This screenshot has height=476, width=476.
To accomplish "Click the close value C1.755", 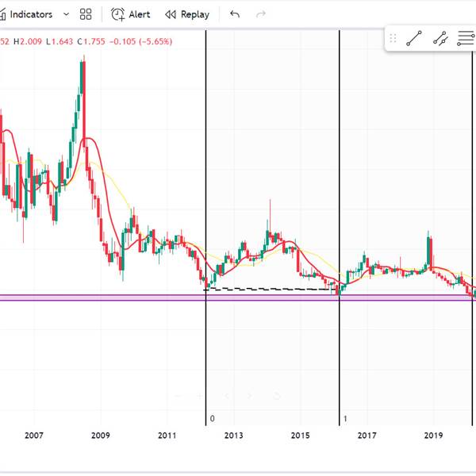I will click(91, 41).
